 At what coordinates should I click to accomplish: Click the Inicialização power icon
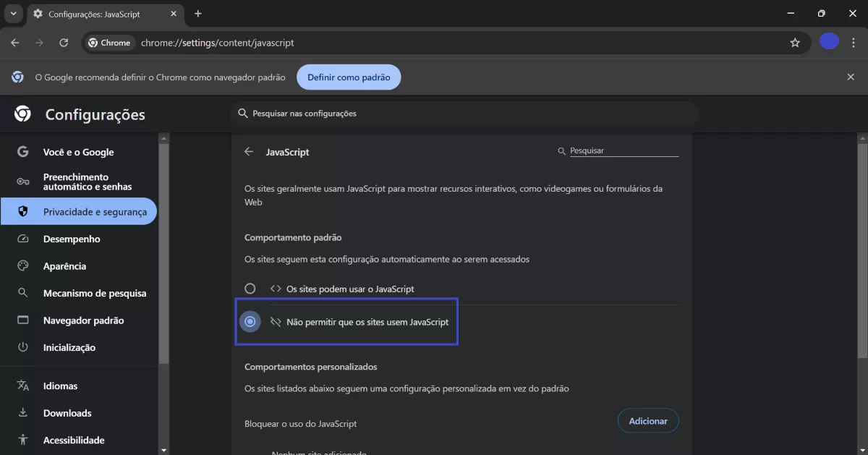pyautogui.click(x=22, y=347)
